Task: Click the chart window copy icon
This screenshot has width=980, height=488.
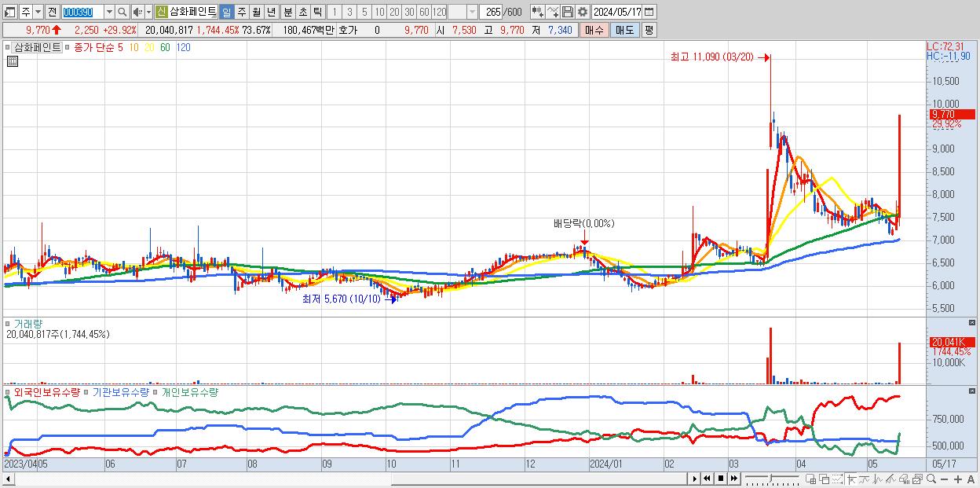Action: 917,479
